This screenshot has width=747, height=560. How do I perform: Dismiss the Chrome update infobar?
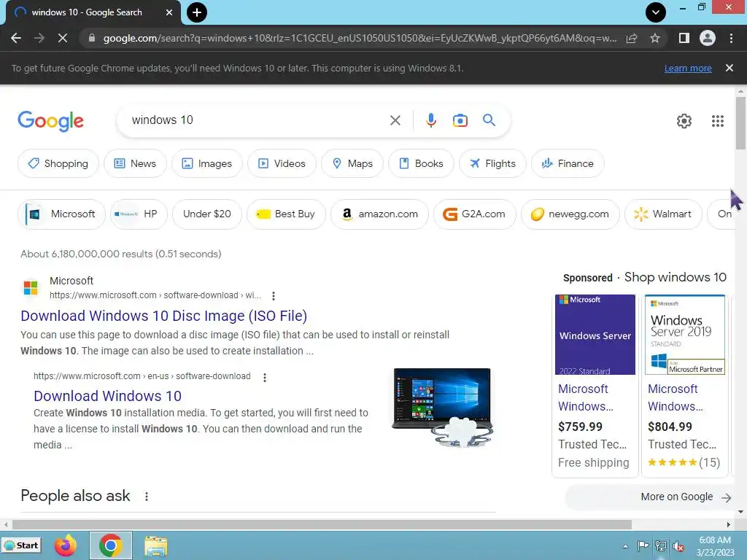pyautogui.click(x=729, y=68)
